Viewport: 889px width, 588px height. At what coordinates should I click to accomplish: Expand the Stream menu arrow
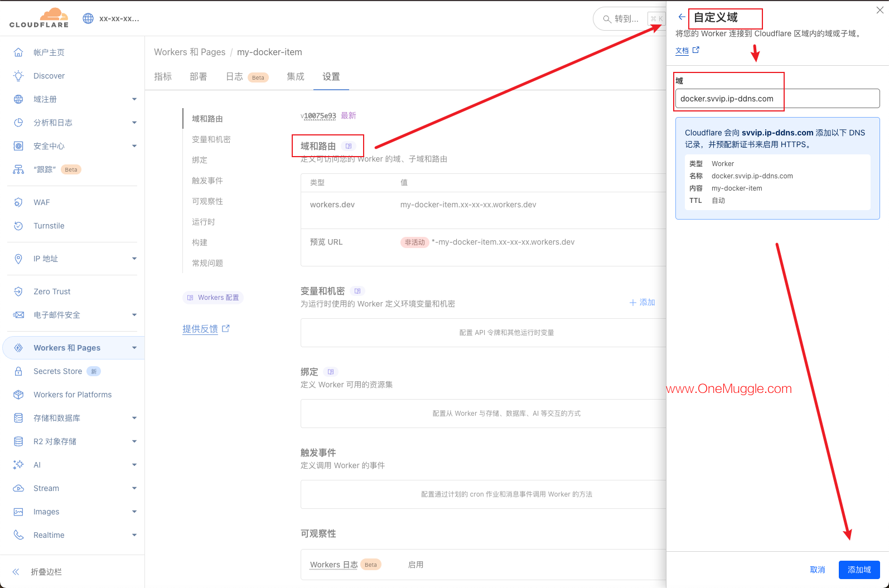click(134, 488)
